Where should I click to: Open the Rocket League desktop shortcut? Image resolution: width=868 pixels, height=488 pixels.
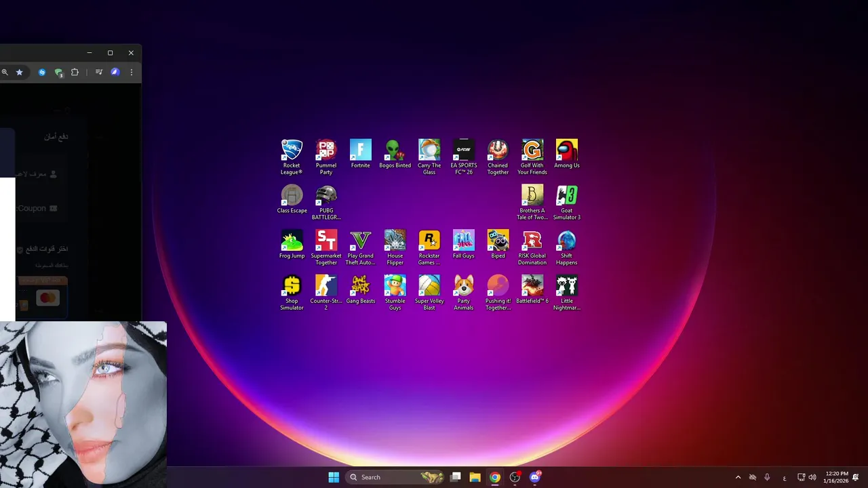[x=292, y=157]
